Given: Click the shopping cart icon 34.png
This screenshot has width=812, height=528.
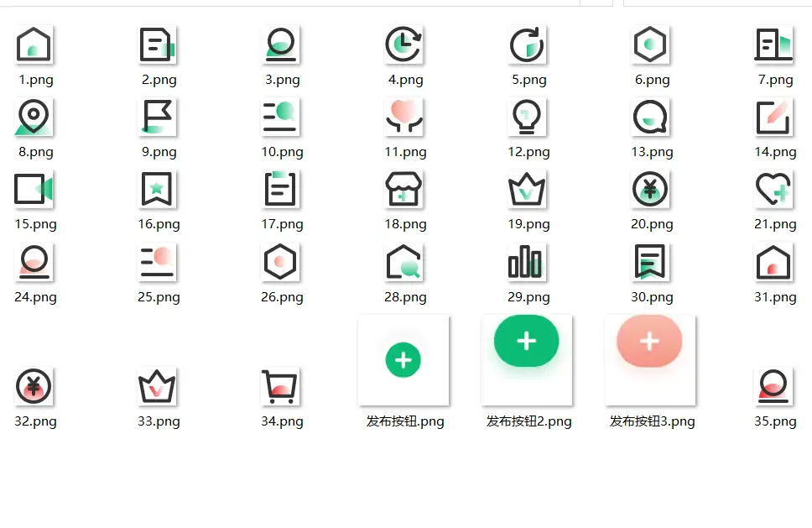Looking at the screenshot, I should coord(280,386).
